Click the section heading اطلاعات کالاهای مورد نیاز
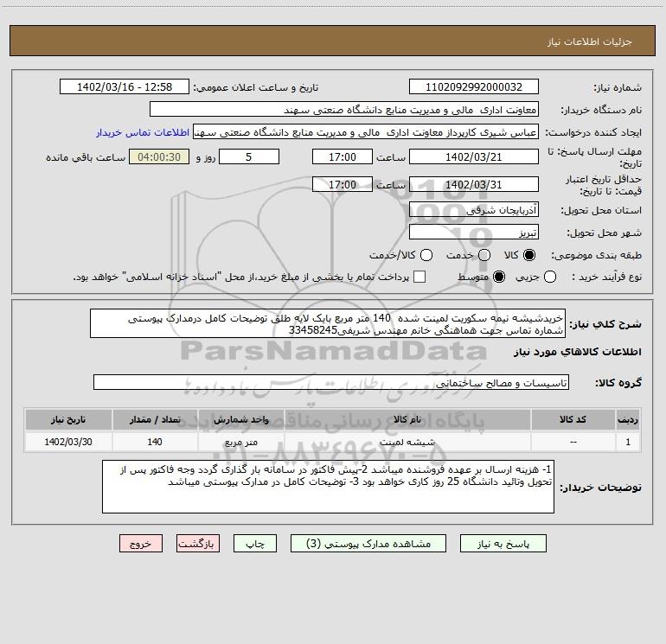Viewport: 666px width, 644px height. pos(578,352)
